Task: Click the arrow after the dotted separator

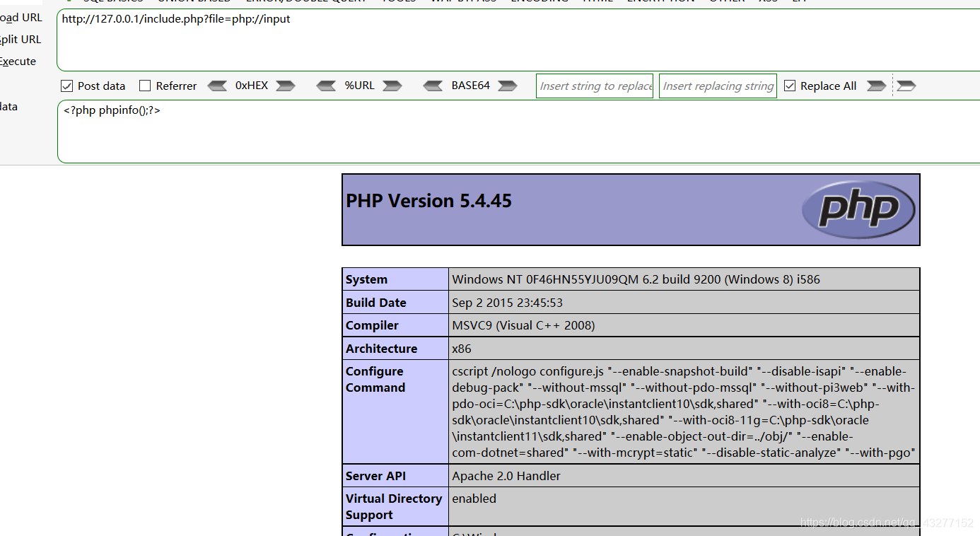Action: [906, 86]
